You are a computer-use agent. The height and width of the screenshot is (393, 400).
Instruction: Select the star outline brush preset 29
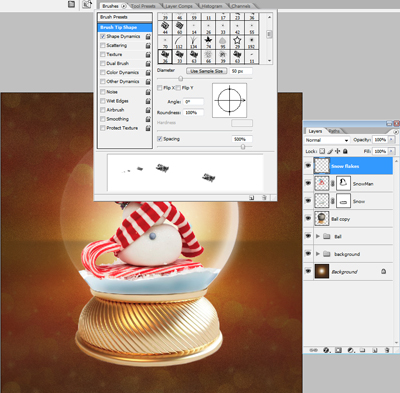point(237,42)
